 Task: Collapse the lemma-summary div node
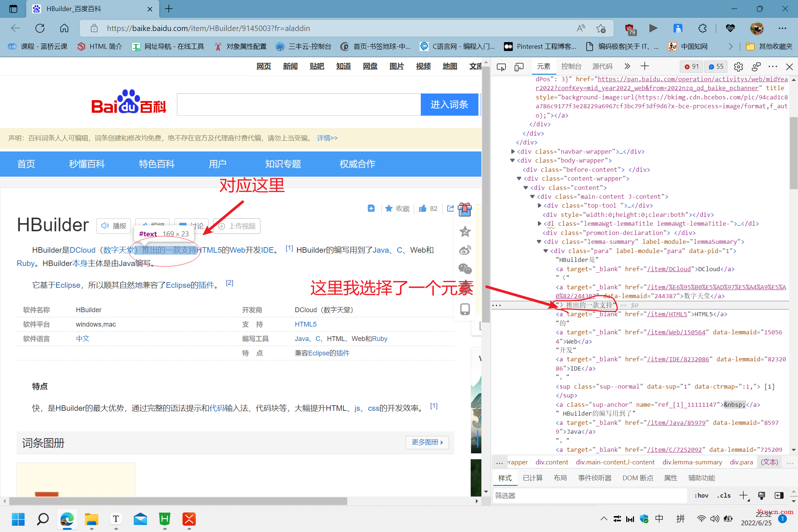click(539, 242)
